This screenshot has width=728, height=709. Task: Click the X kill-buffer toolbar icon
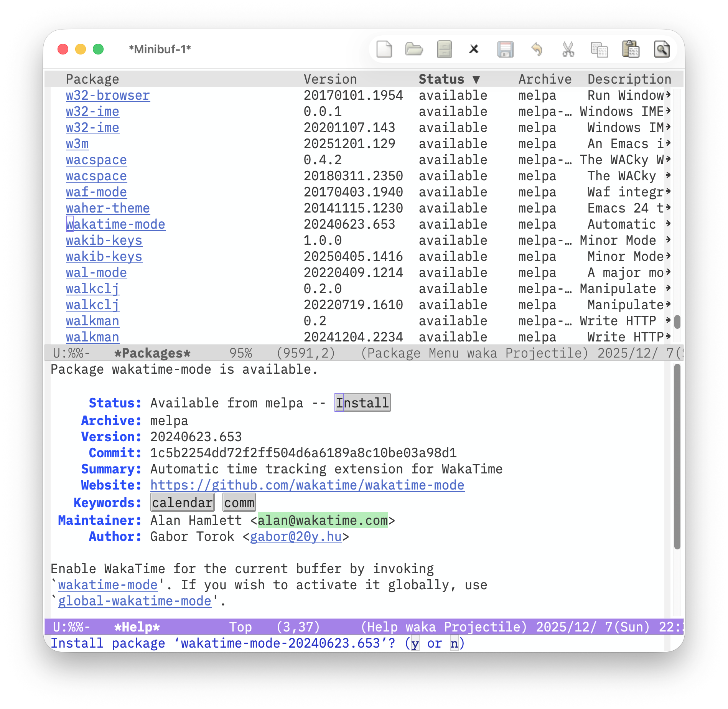tap(474, 49)
